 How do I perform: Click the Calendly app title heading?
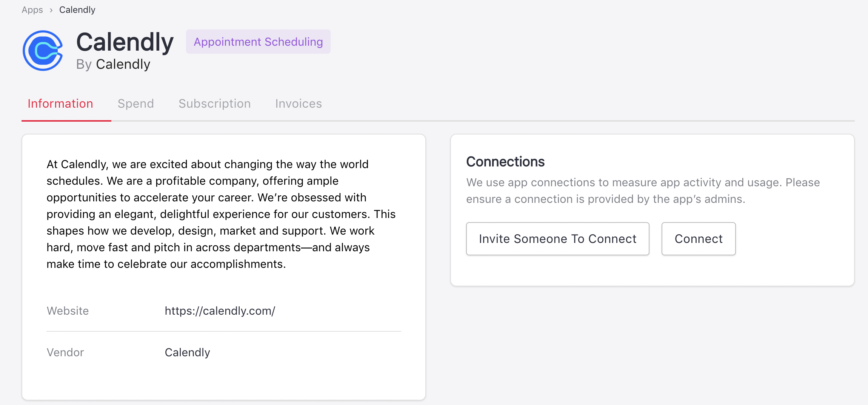[125, 42]
